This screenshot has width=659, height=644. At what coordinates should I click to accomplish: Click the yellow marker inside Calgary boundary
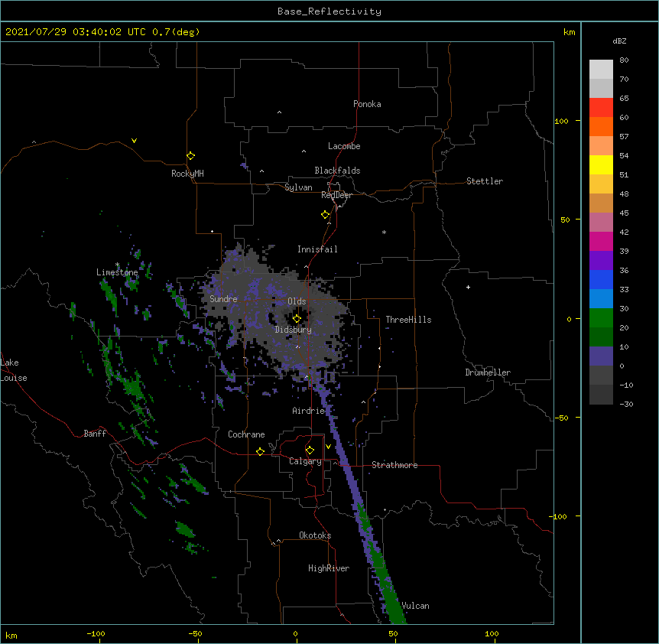pyautogui.click(x=310, y=450)
